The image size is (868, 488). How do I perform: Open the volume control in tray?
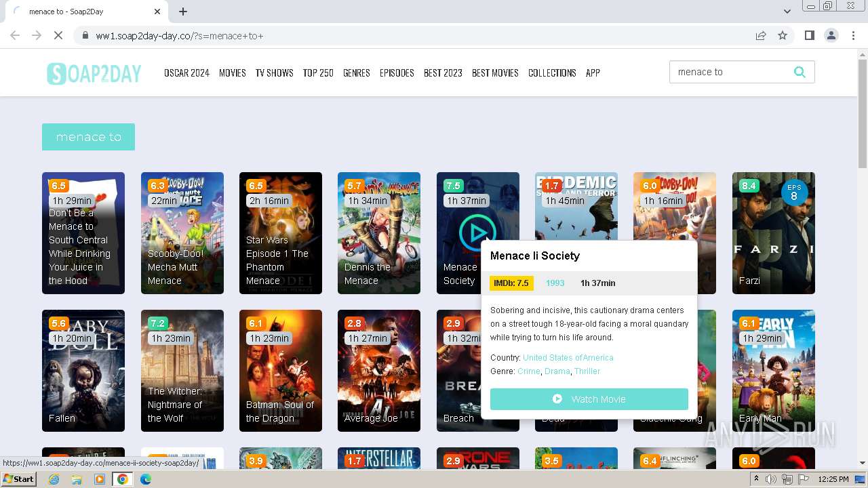pyautogui.click(x=771, y=479)
